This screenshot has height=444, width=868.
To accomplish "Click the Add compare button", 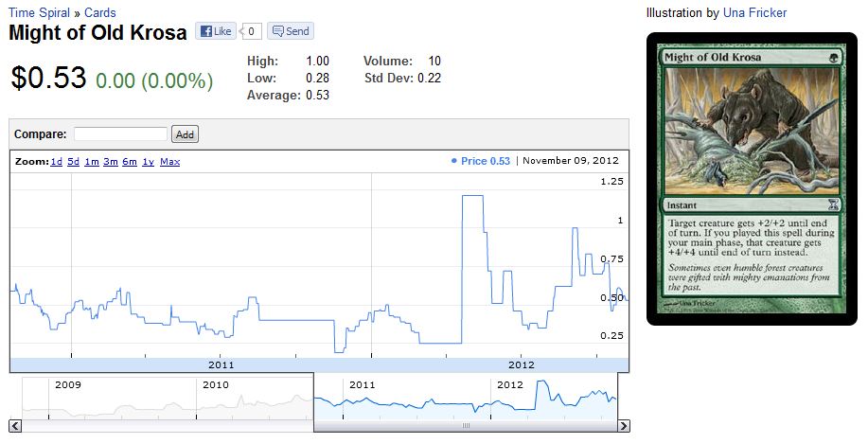I will click(186, 134).
